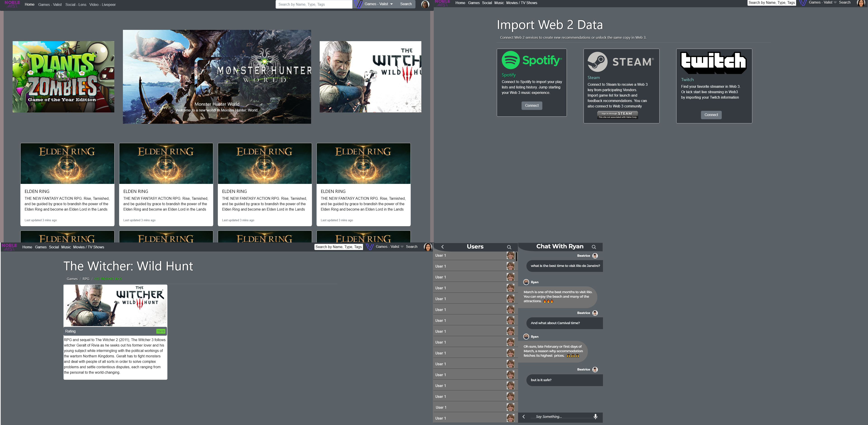Screen dimensions: 868x425
Task: Open search in the Chat With Ryan header
Action: click(594, 247)
